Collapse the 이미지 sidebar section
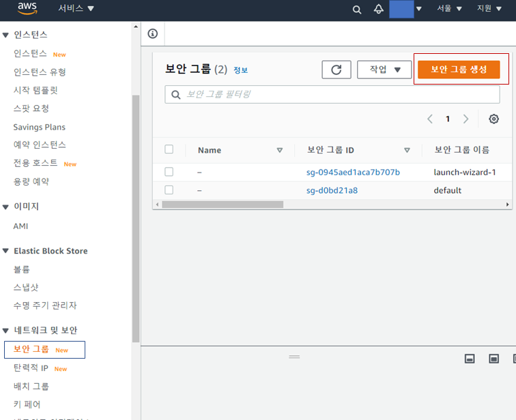Viewport: 516px width, 420px height. pyautogui.click(x=5, y=207)
